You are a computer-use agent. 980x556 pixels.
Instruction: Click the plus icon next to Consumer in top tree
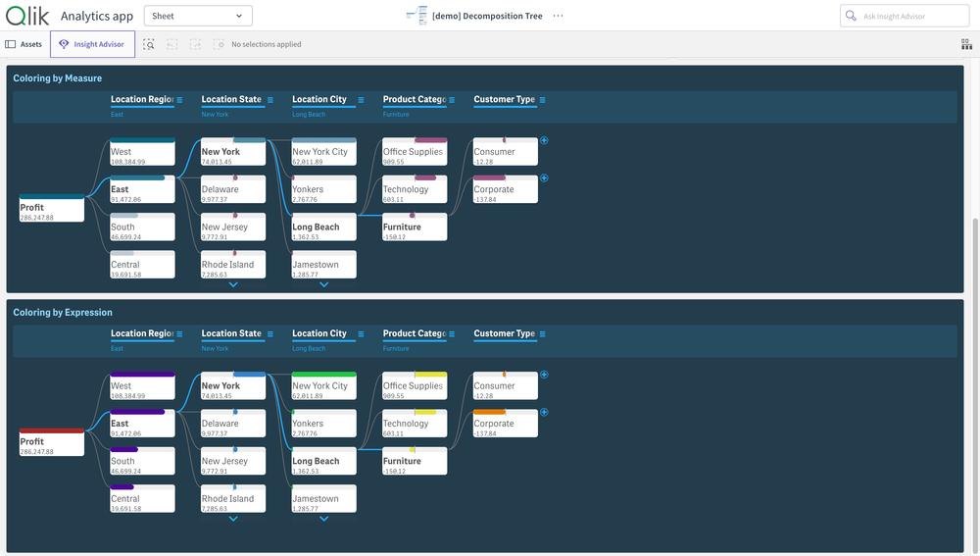click(544, 141)
